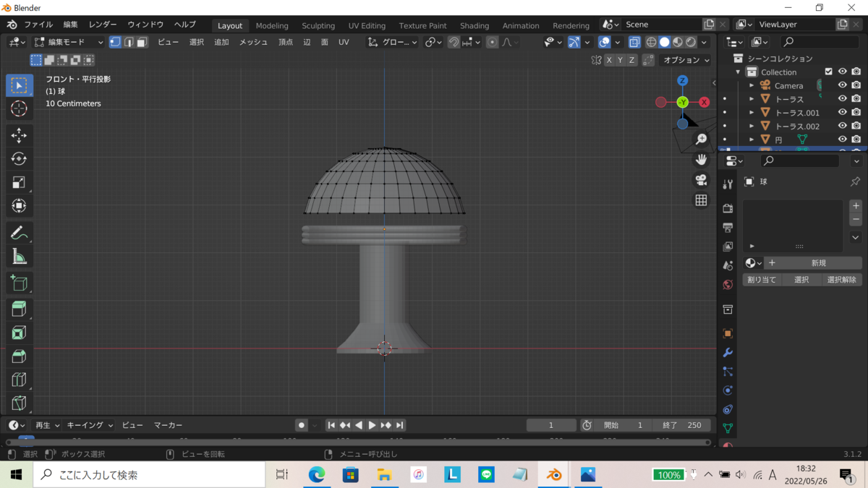Click the 新規 material button
Screen dimensions: 868x488
click(818, 263)
